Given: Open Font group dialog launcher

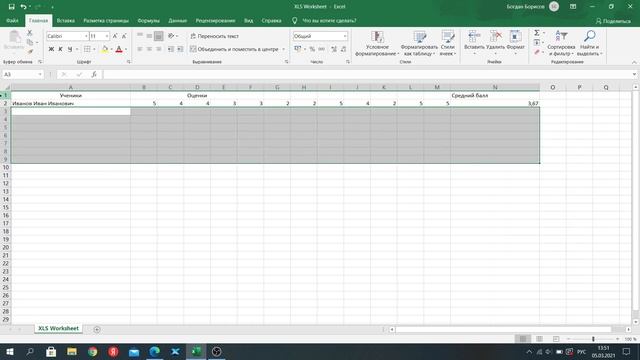Looking at the screenshot, I should (129, 62).
